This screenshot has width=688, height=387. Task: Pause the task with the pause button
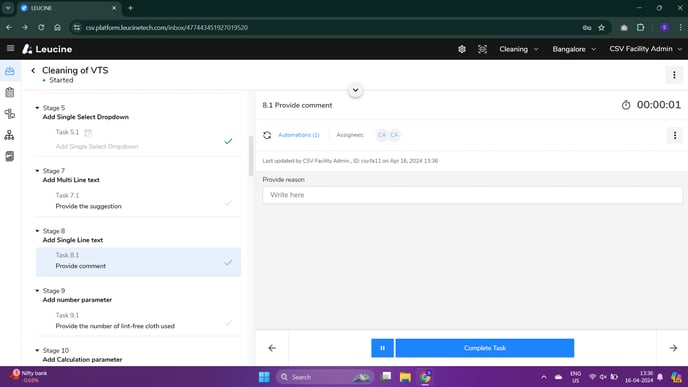coord(382,348)
